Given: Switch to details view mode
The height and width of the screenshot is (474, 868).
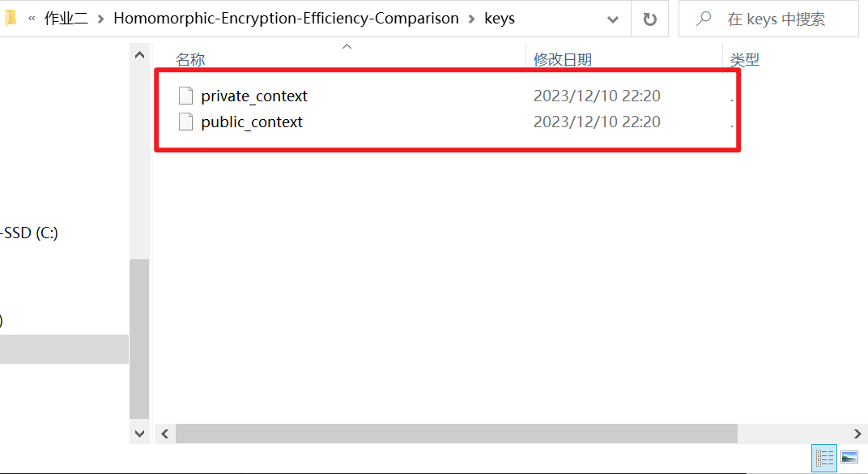Looking at the screenshot, I should (823, 458).
